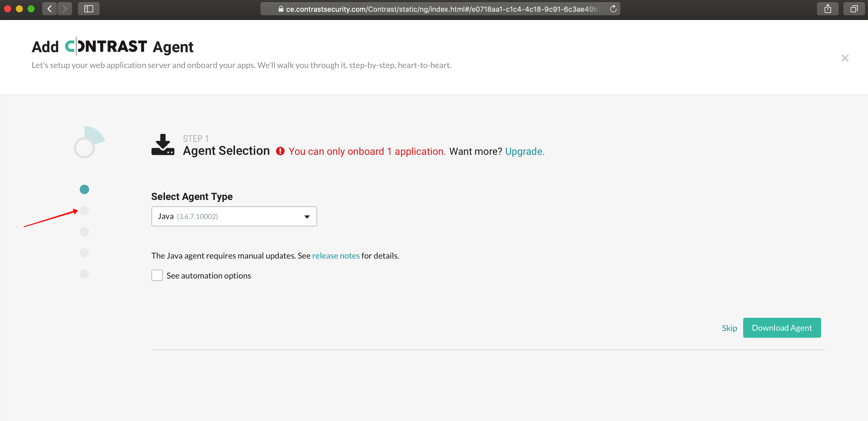
Task: Open the Select Agent Type dropdown
Action: (234, 216)
